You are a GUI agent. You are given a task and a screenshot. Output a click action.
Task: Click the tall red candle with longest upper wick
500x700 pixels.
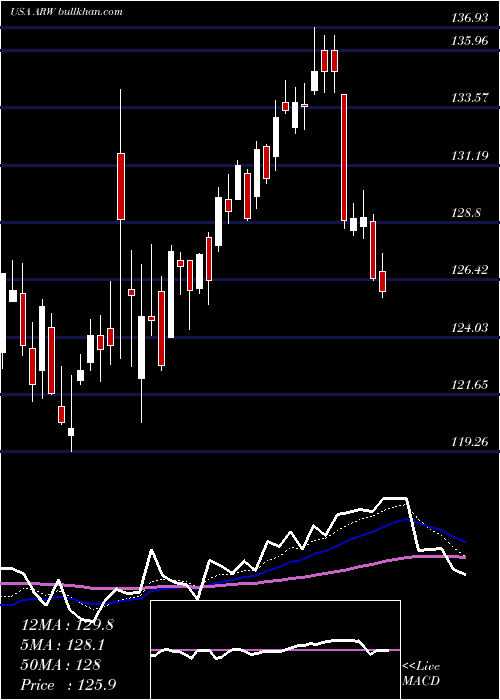[x=121, y=186]
